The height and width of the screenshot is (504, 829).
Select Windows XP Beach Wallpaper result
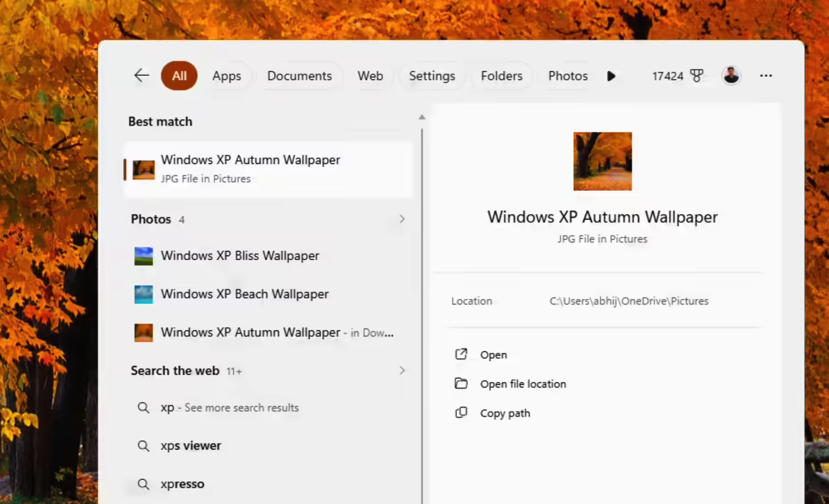268,294
